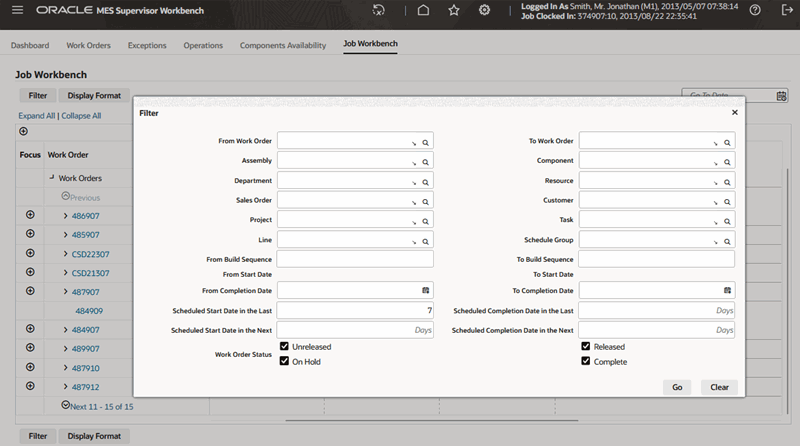Image resolution: width=800 pixels, height=446 pixels.
Task: Click Scheduled Completion Date in the Next field
Action: 657,330
